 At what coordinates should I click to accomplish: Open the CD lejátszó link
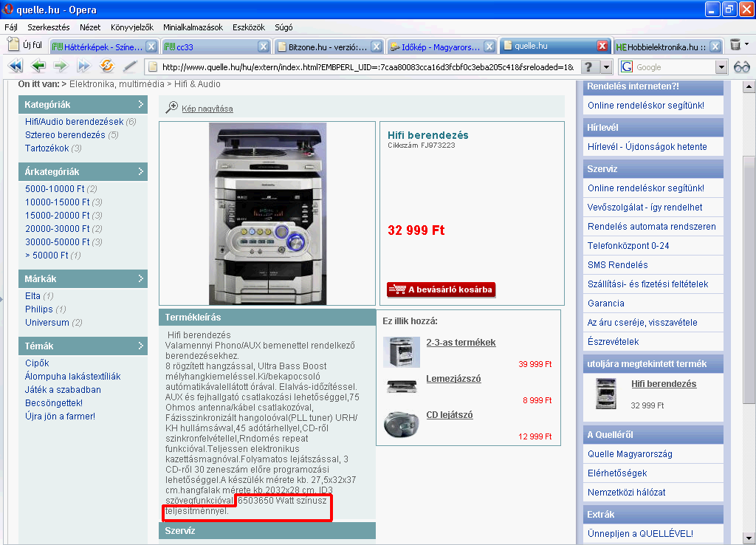[x=450, y=415]
